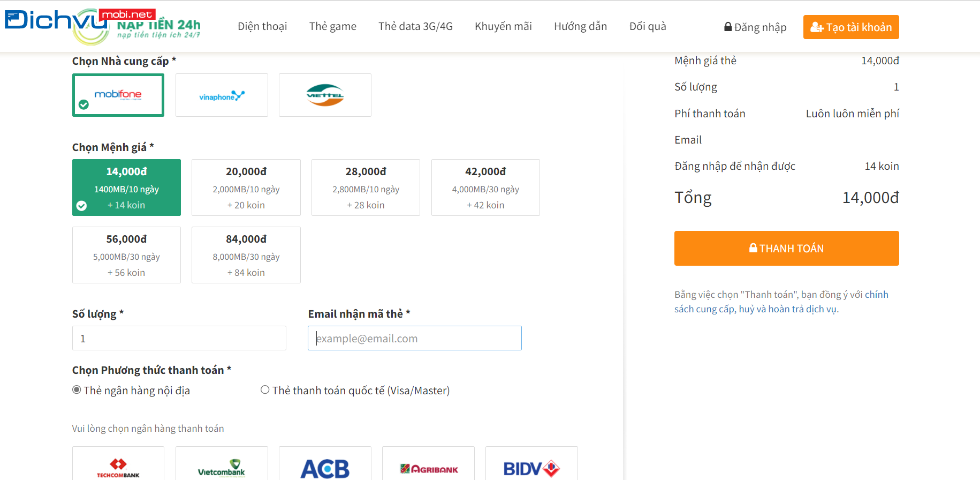Choose the 20,000đ data package
Image resolution: width=980 pixels, height=480 pixels.
click(x=246, y=187)
